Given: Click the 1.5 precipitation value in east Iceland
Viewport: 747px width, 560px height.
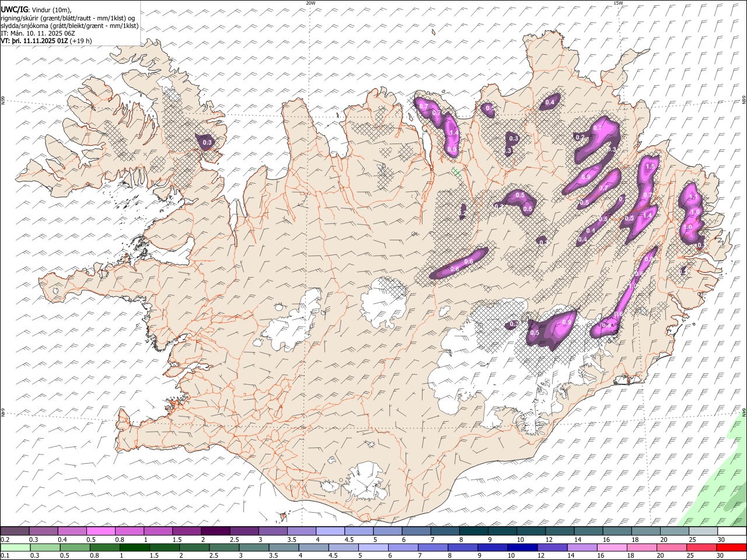Looking at the screenshot, I should 651,166.
